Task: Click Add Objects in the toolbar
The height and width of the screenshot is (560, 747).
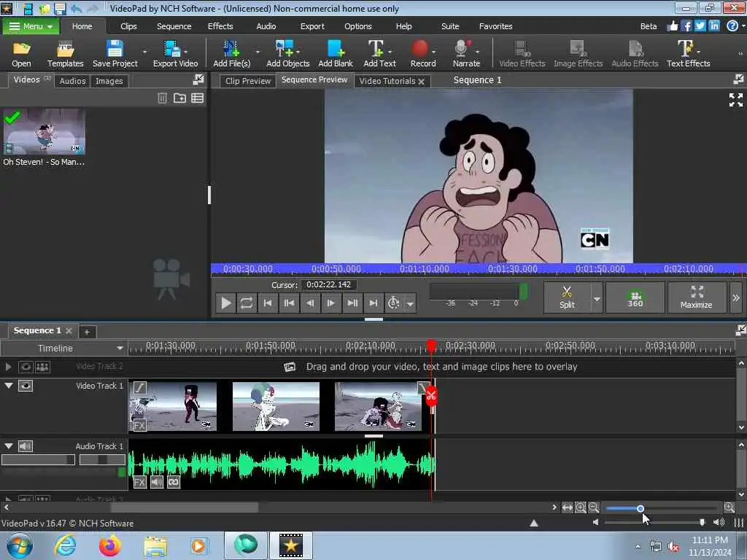Action: tap(287, 53)
